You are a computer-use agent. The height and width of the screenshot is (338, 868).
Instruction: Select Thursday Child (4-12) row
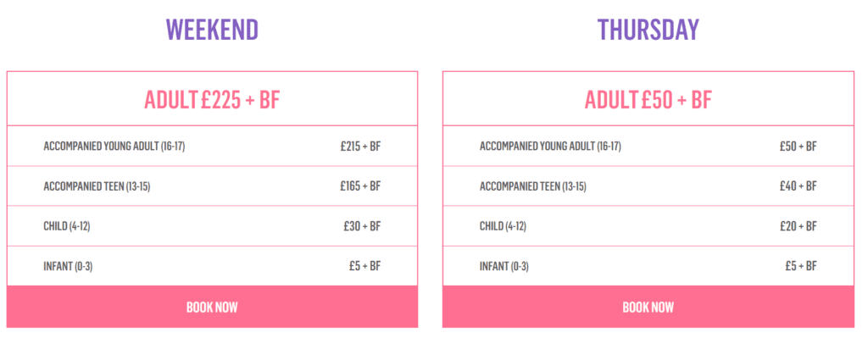point(648,225)
